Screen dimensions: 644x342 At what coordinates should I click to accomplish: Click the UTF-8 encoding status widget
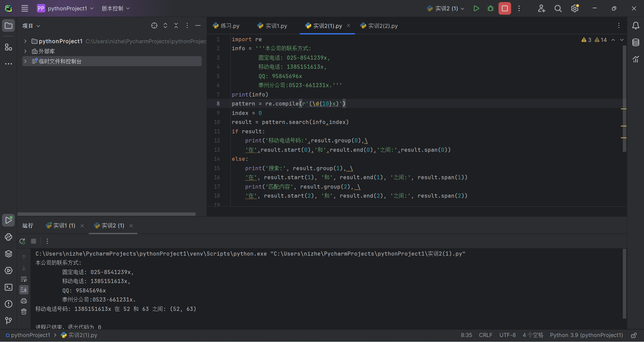coord(507,335)
